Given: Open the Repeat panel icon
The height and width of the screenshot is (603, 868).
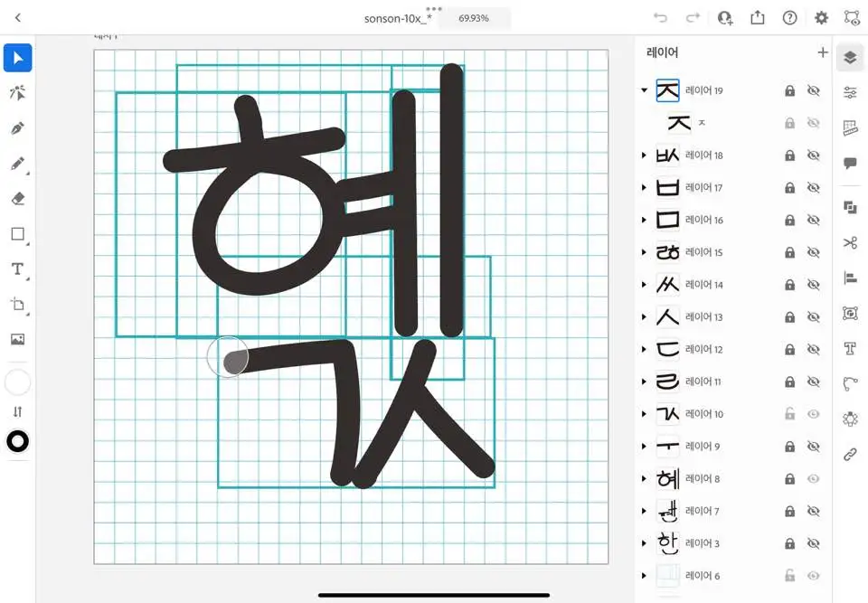Looking at the screenshot, I should click(x=850, y=419).
